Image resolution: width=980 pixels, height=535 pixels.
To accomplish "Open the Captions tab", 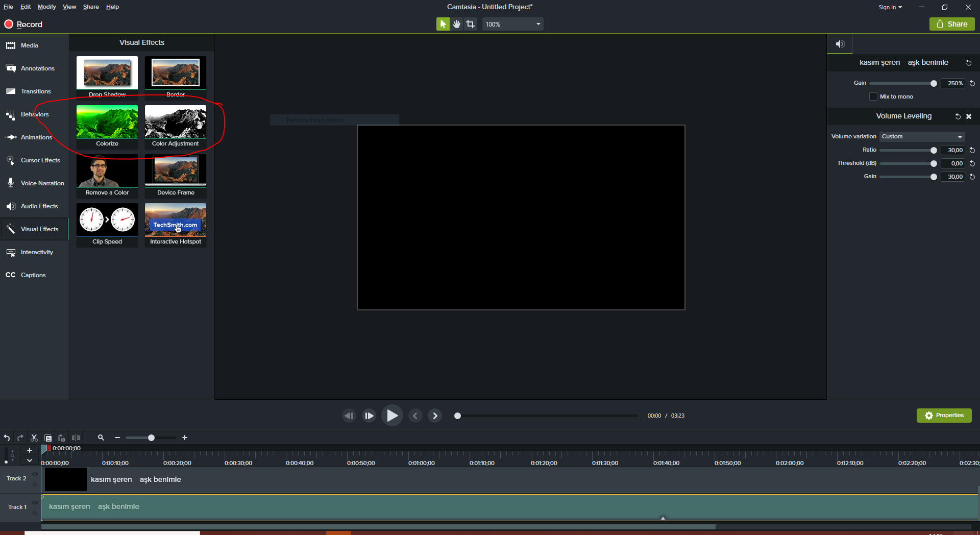I will (x=34, y=275).
